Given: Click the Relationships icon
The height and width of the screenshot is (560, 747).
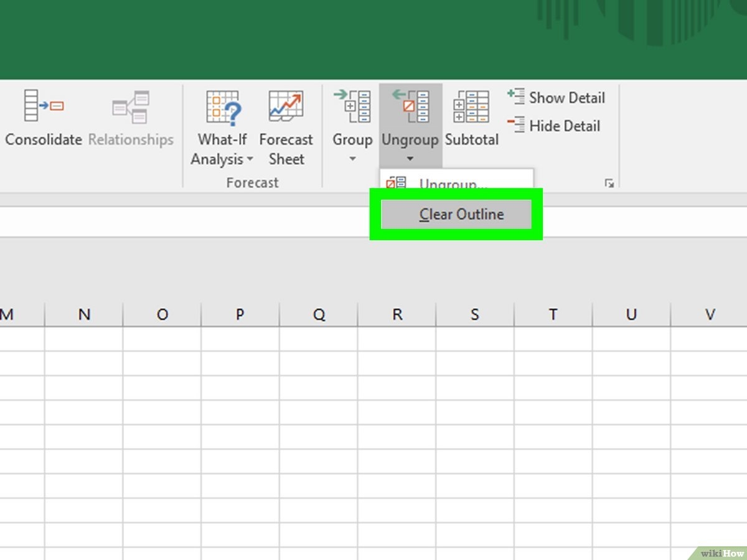Looking at the screenshot, I should (x=131, y=108).
